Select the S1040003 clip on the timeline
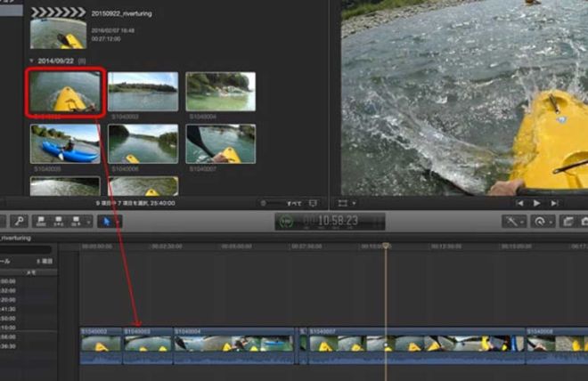Viewport: 588px width, 381px height. coord(147,344)
